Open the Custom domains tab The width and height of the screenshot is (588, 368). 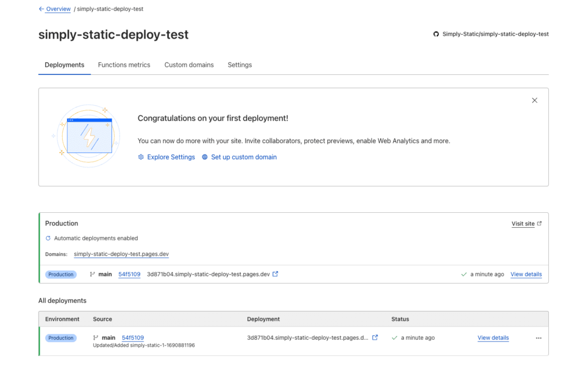pos(189,65)
